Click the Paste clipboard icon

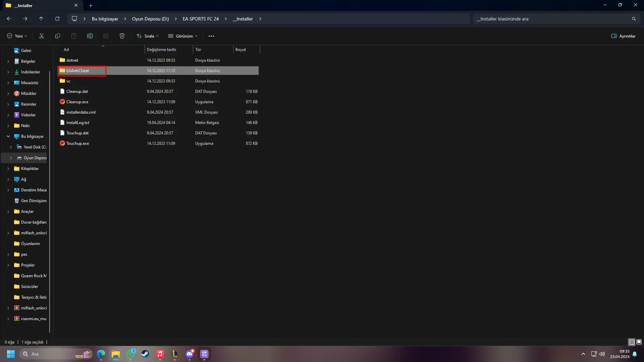(x=74, y=36)
